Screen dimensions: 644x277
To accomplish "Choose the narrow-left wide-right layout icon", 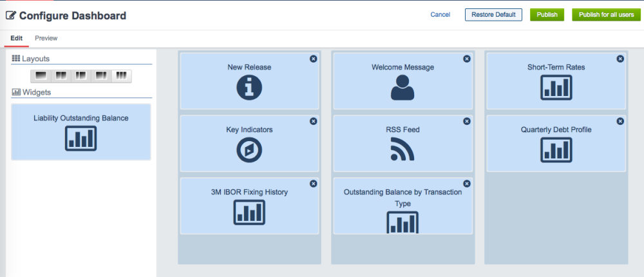I will 81,76.
